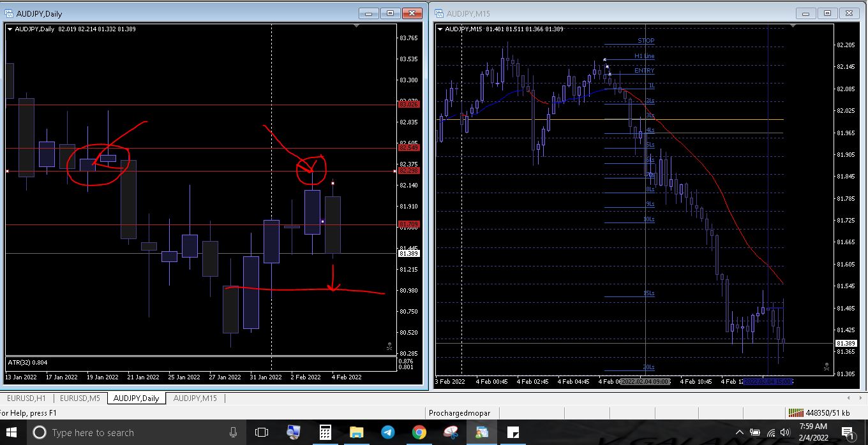Click the 81.389 current price label on the Daily chart
868x445 pixels.
click(408, 254)
